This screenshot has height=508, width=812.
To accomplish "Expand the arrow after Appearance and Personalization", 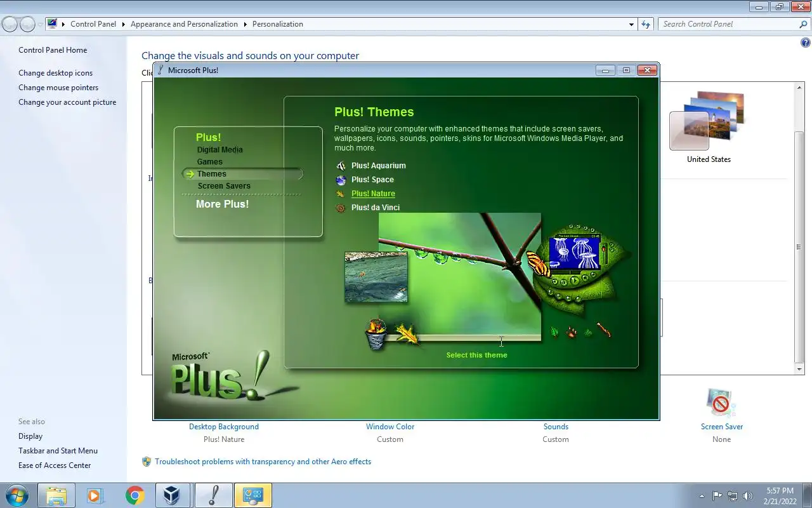I will click(245, 24).
